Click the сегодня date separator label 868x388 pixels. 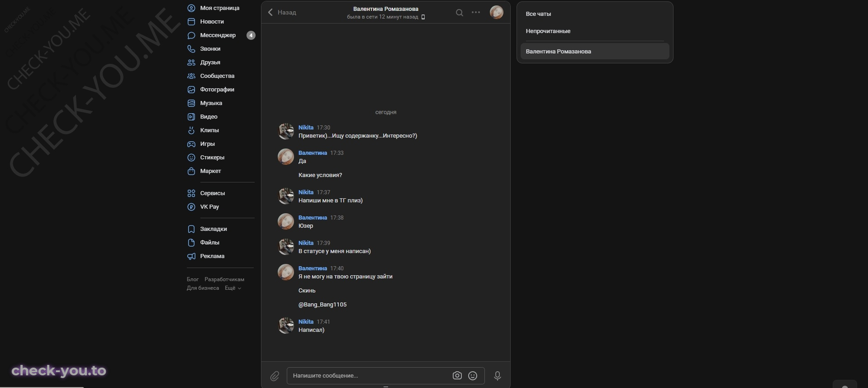tap(386, 112)
